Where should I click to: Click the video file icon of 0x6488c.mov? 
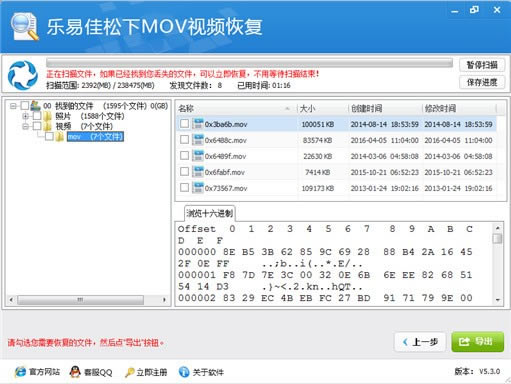[198, 140]
